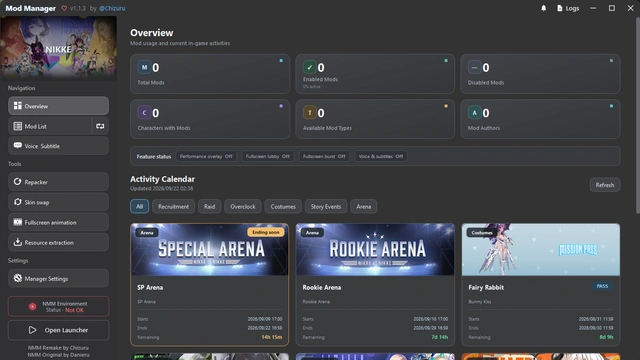Filter calendar by Costumes
Viewport: 640px width, 360px height.
(x=283, y=207)
